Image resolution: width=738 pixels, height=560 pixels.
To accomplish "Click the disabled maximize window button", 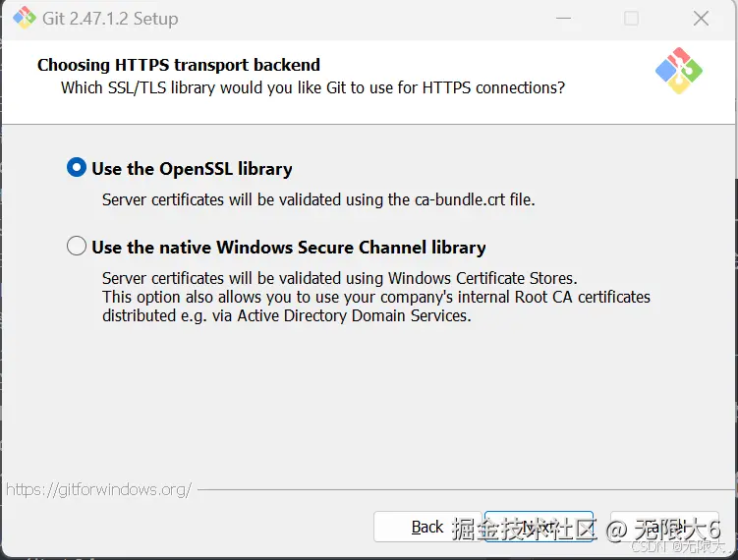I will (x=632, y=19).
